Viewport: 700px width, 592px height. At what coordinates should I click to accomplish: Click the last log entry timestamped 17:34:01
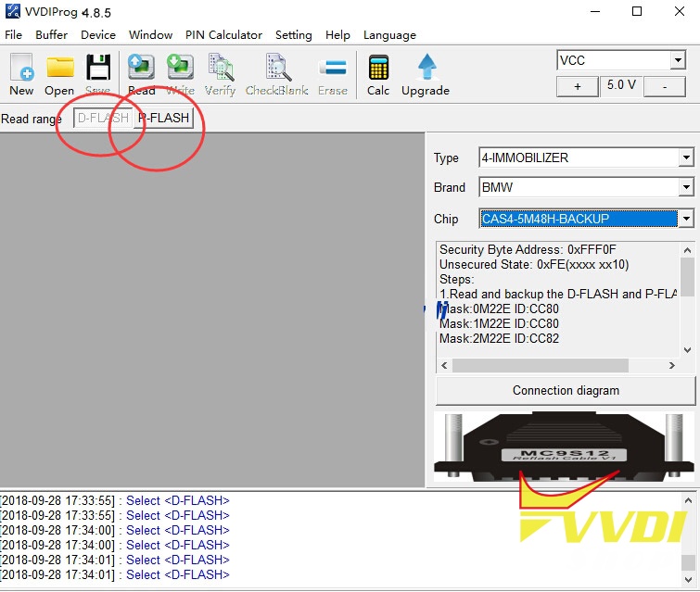pyautogui.click(x=115, y=574)
